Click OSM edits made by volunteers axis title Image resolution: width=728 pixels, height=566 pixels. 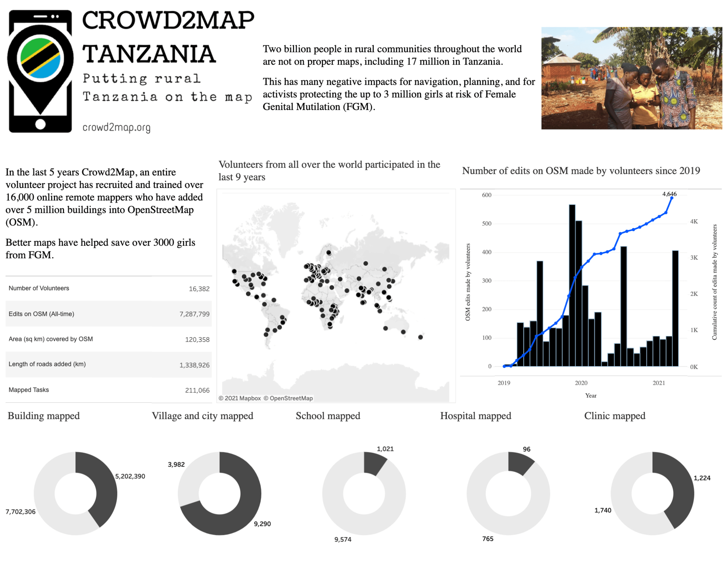click(x=468, y=282)
